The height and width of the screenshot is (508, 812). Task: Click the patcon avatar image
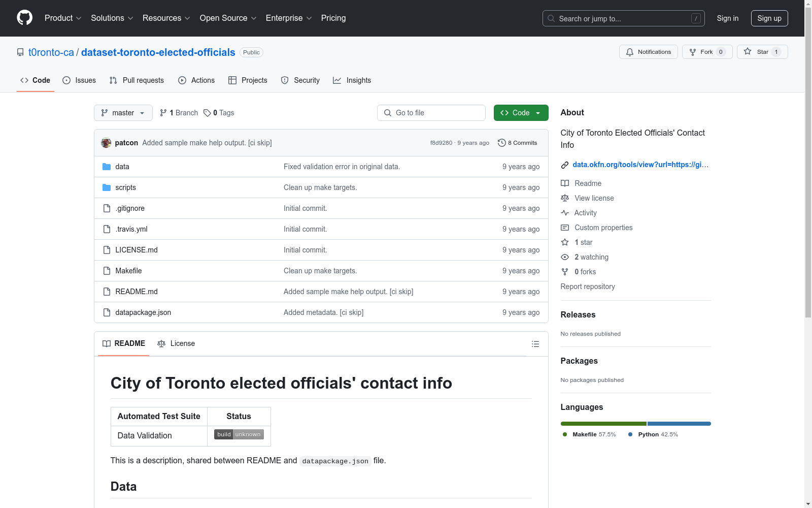(x=106, y=143)
